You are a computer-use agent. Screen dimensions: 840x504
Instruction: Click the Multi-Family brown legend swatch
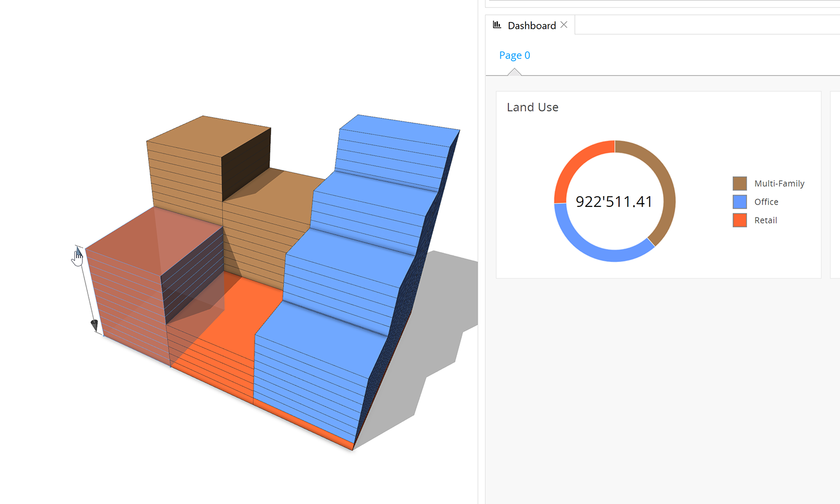tap(739, 183)
